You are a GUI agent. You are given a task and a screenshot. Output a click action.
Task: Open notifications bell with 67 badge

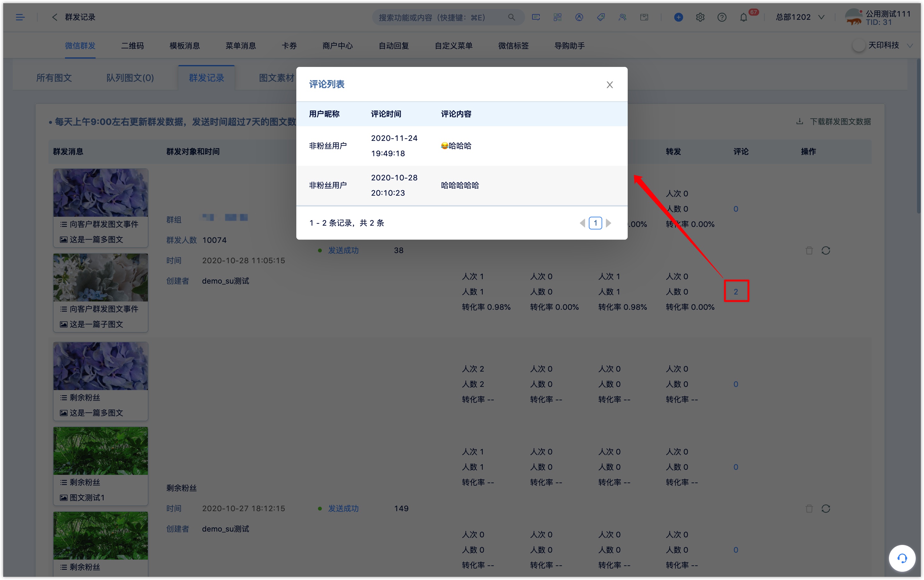click(x=744, y=17)
